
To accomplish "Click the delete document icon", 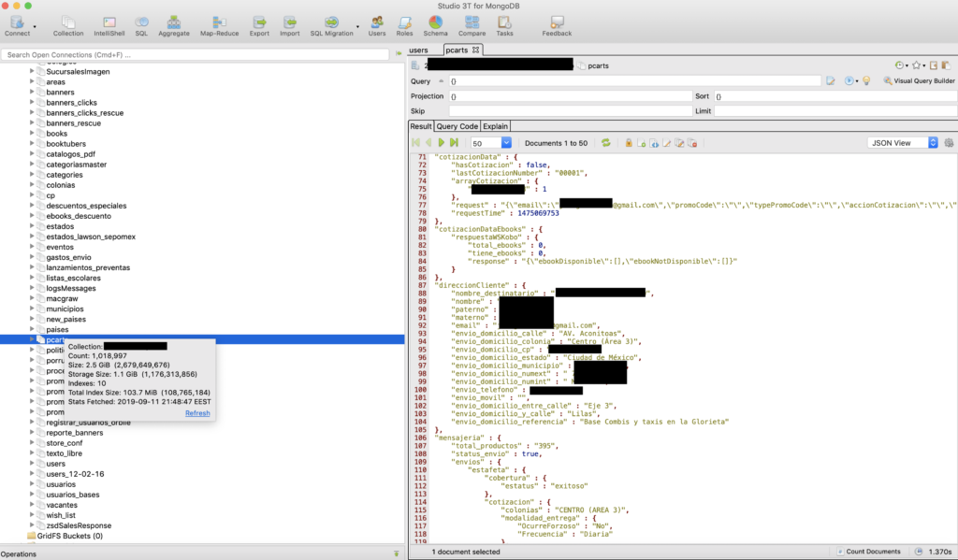I will tap(692, 143).
